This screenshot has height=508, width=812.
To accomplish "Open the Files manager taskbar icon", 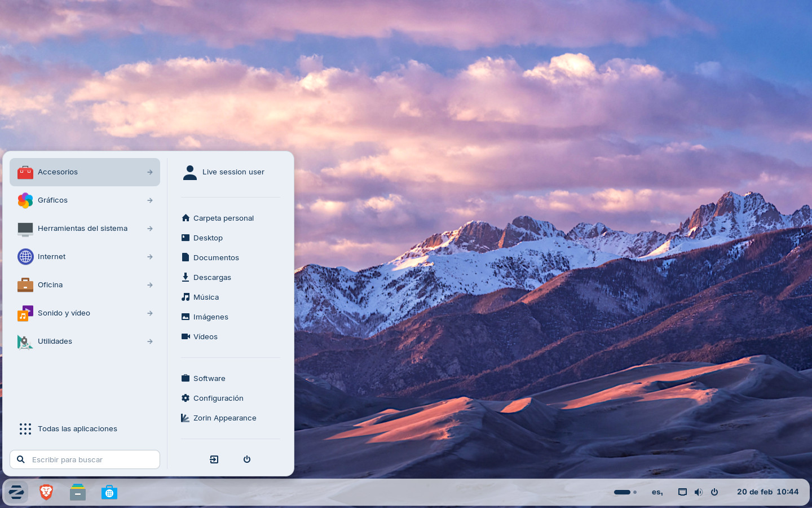I will [x=78, y=492].
